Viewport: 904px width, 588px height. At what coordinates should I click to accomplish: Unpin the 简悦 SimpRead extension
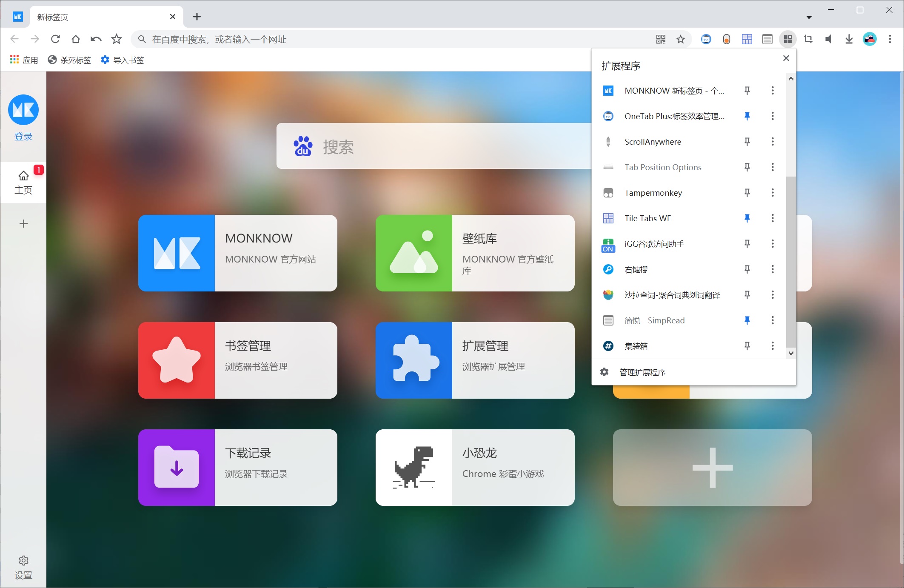coord(747,320)
